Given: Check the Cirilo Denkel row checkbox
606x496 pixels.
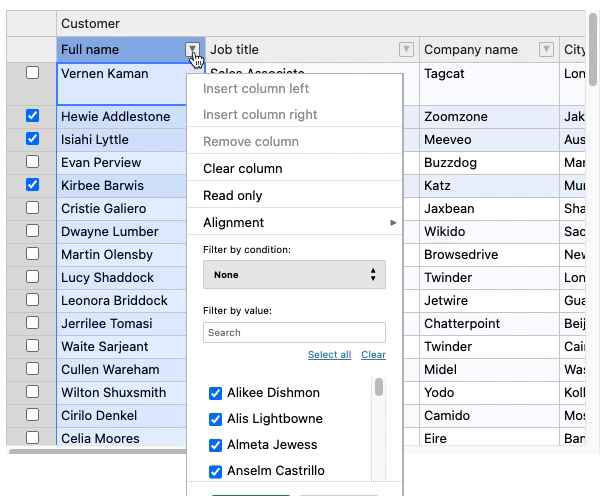Looking at the screenshot, I should [32, 414].
